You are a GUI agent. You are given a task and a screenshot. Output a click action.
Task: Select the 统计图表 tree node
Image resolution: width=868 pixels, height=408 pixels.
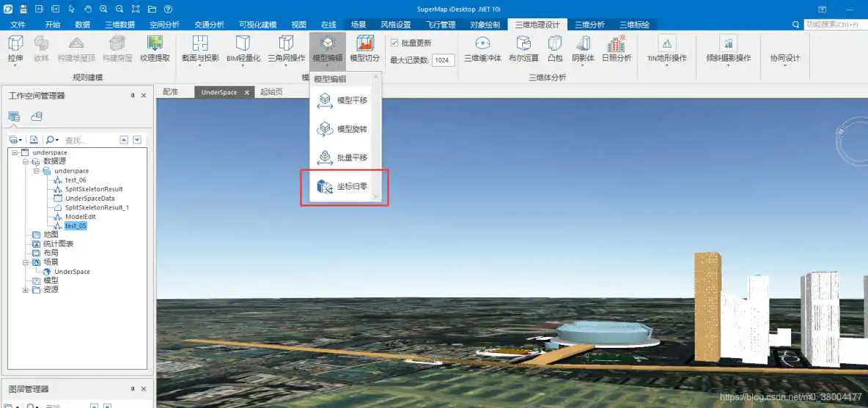tap(58, 244)
